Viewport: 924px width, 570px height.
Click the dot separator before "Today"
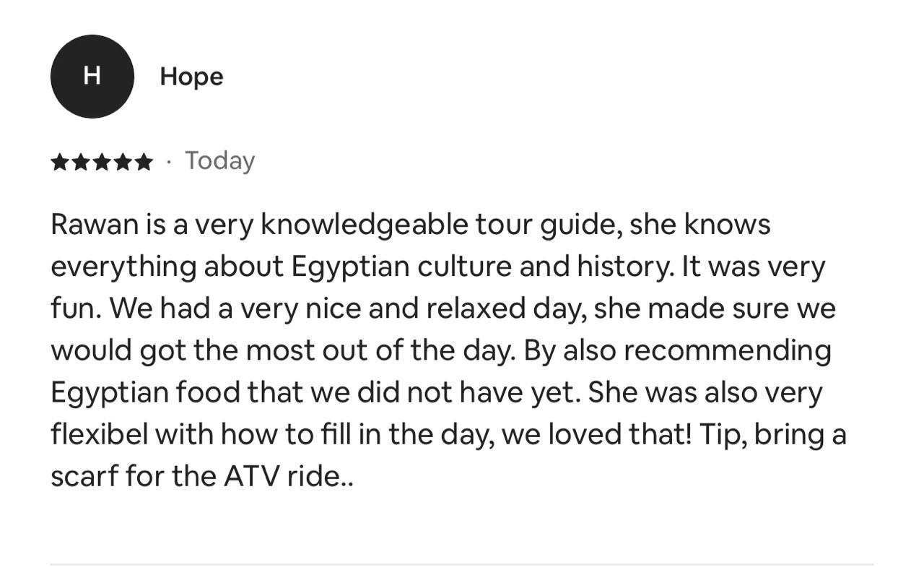(168, 162)
